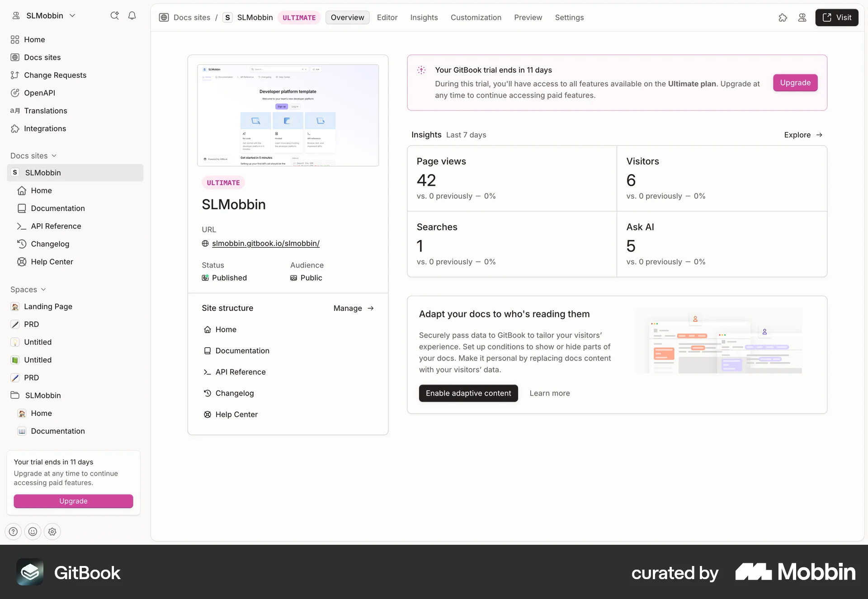
Task: Click the API Reference terminal icon in the sidebar
Action: coord(22,226)
